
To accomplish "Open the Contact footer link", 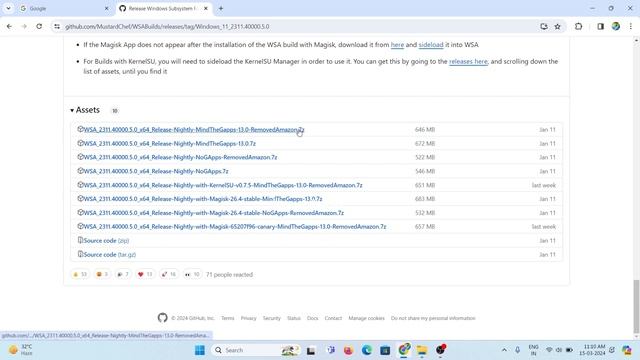I will tap(333, 318).
